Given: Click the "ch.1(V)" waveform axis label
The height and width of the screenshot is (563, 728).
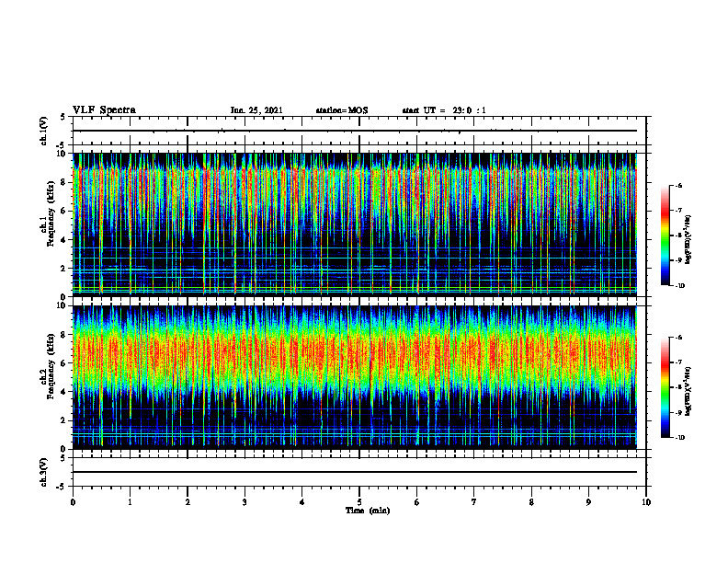Looking at the screenshot, I should coord(44,131).
